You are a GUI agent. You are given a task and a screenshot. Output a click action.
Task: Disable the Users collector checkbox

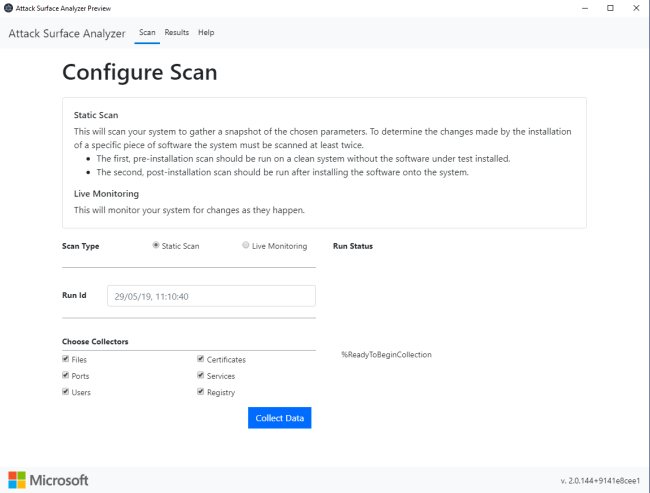click(66, 392)
